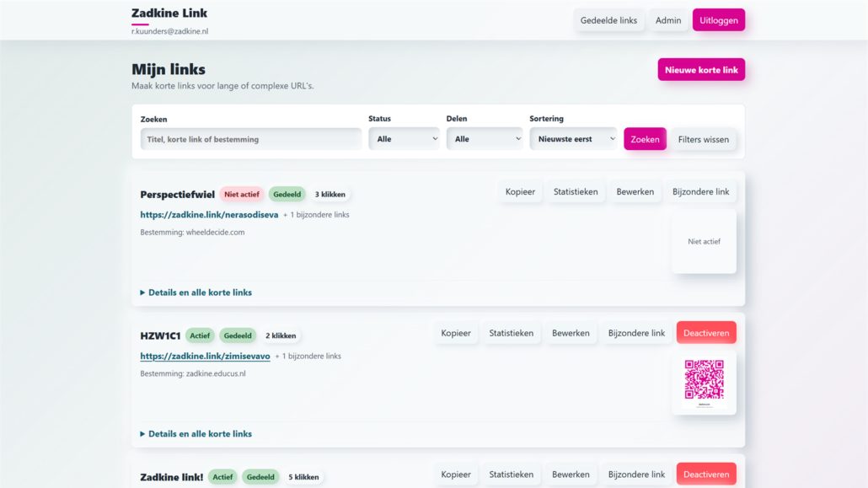Copy the HZW1C1 link with Kopieer

(456, 333)
